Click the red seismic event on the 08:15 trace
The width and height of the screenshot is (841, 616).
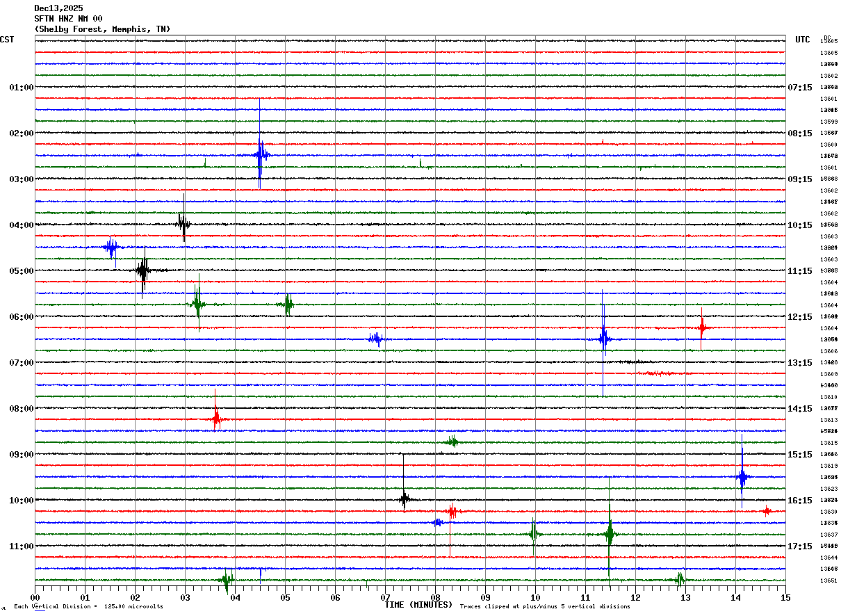pos(216,419)
